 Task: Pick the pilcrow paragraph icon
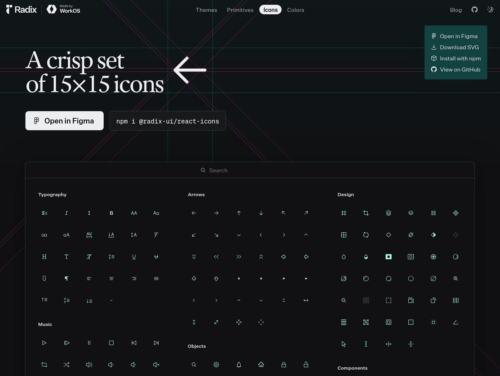[66, 278]
